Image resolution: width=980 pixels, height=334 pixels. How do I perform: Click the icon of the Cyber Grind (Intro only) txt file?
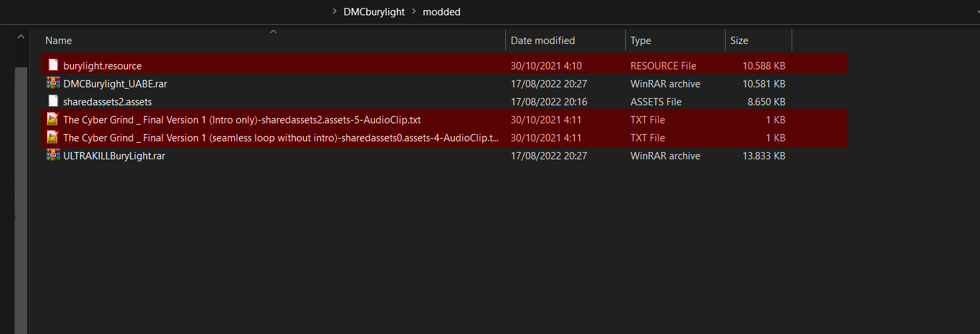pos(53,119)
